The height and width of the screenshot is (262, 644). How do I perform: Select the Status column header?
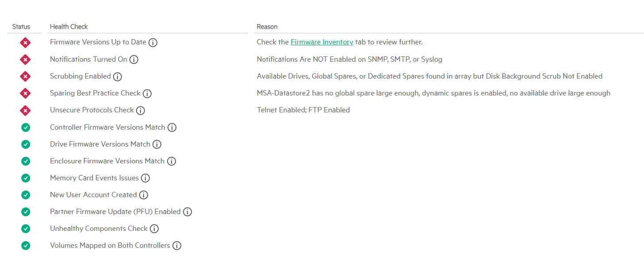click(x=21, y=27)
